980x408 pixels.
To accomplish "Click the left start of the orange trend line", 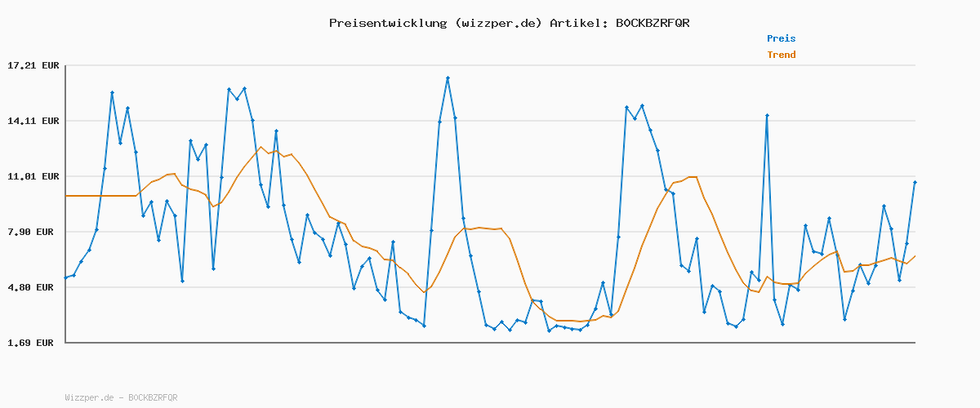I will click(66, 196).
